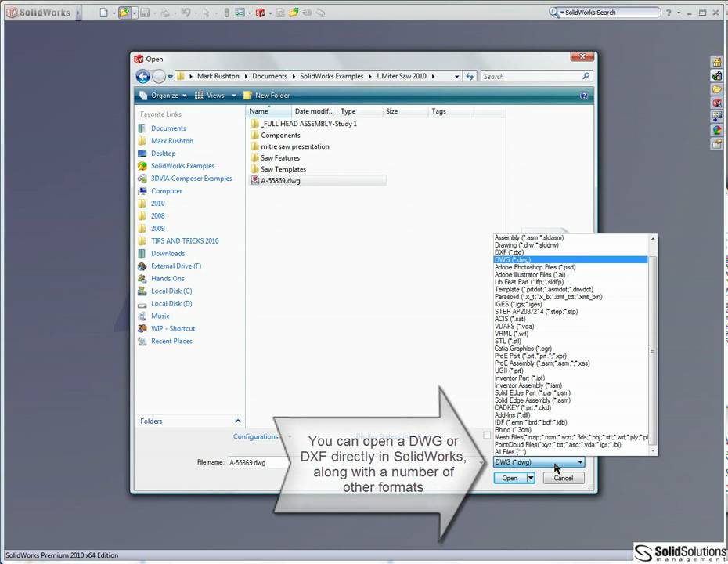Click Documents in the address breadcrumb
The image size is (728, 564).
coord(270,76)
